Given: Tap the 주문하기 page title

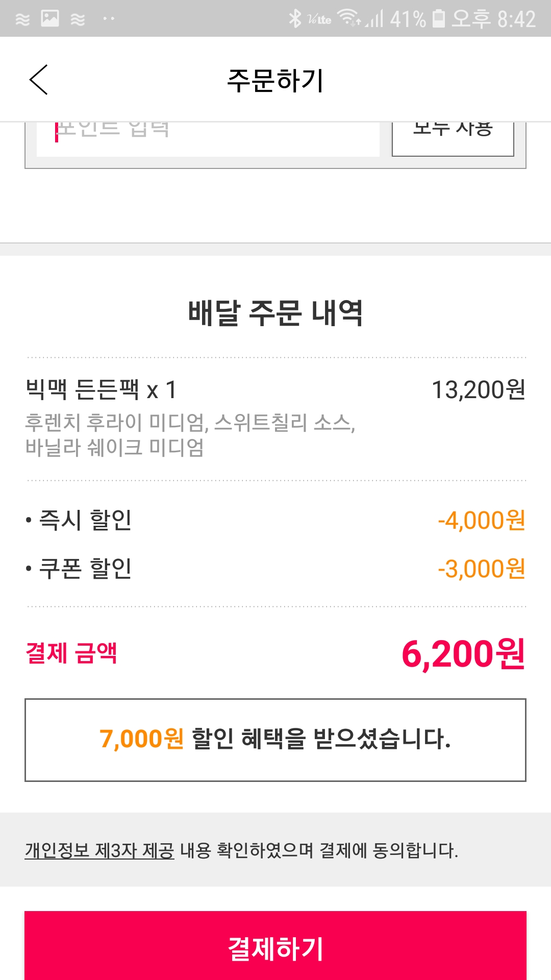Looking at the screenshot, I should 275,80.
